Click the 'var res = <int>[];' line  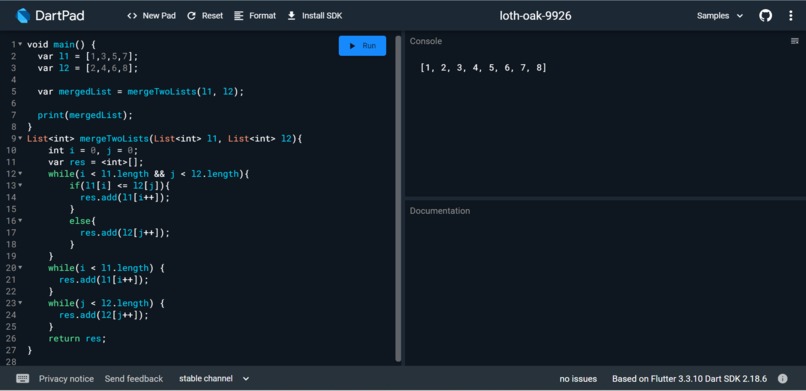(96, 162)
